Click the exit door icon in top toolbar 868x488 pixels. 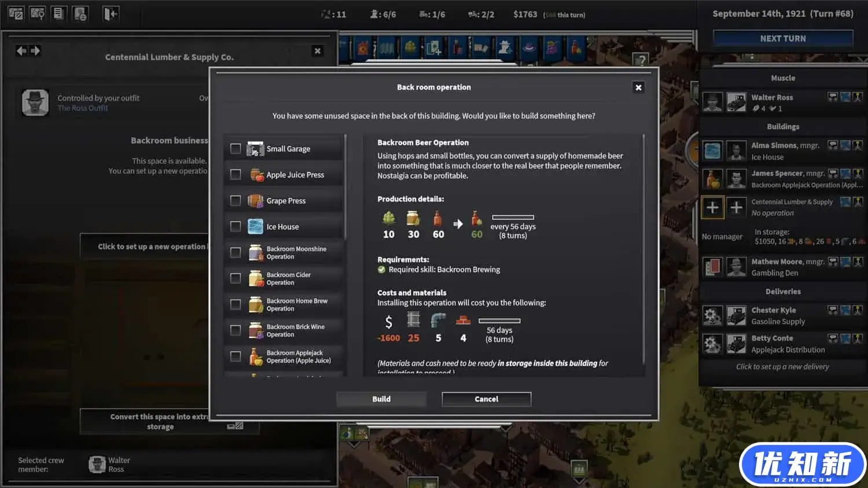[x=111, y=13]
